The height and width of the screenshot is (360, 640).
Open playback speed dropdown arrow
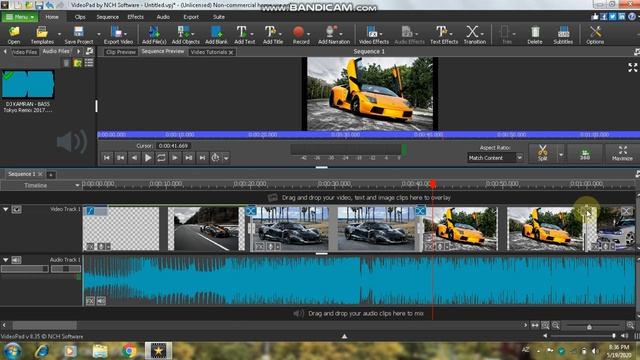[x=226, y=158]
